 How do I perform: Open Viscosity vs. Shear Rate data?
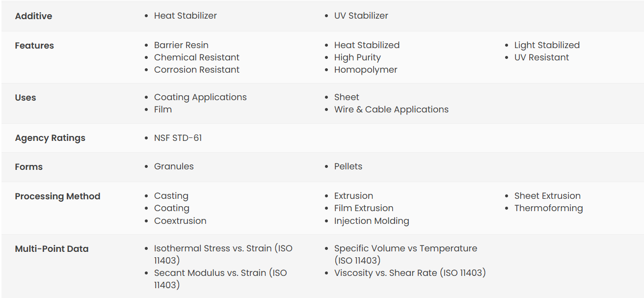(410, 273)
